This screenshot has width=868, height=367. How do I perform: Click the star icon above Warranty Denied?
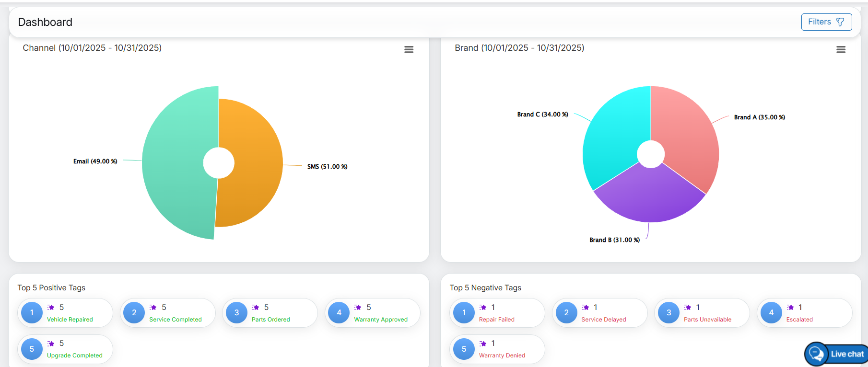(x=483, y=344)
